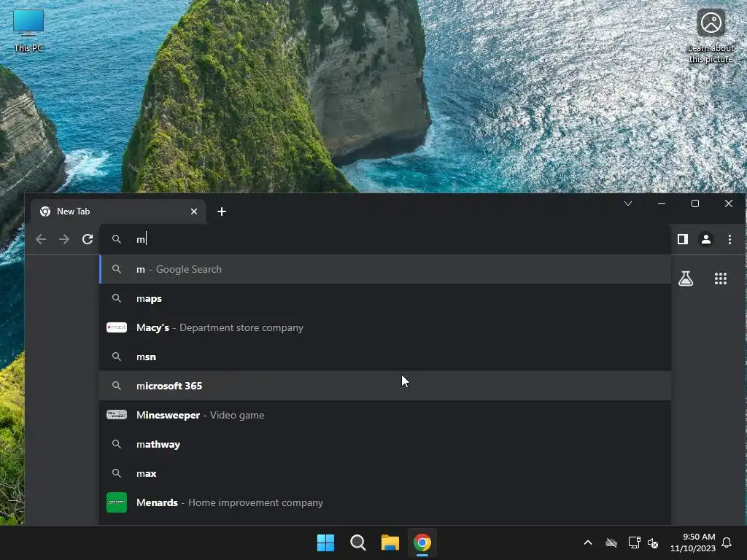Reload the page in Chrome
Screen dimensions: 747x560
coord(88,239)
